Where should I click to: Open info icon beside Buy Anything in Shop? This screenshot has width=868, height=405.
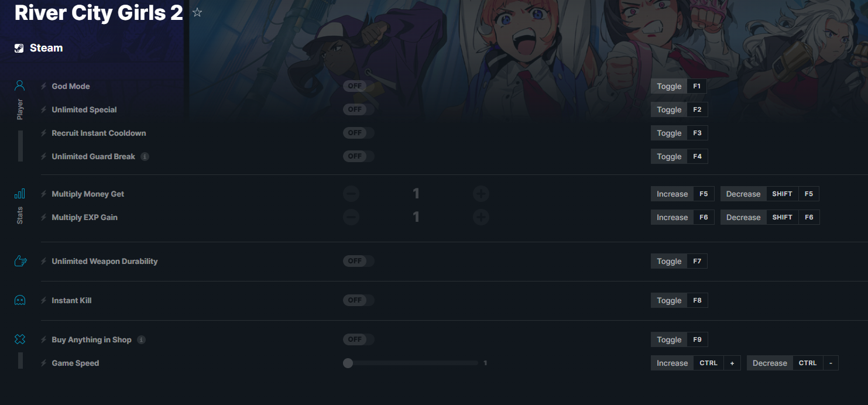pyautogui.click(x=141, y=340)
